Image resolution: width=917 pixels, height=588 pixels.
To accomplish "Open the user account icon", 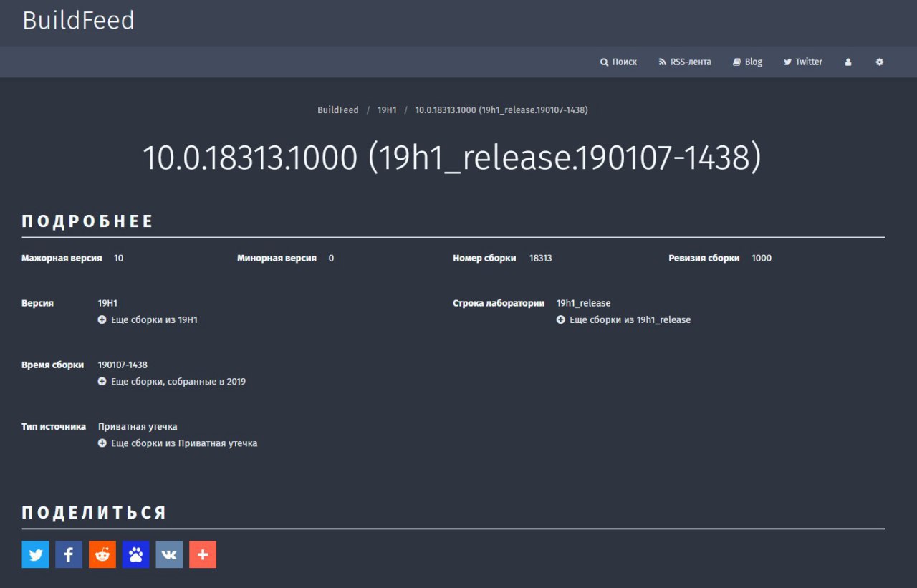I will [x=848, y=62].
